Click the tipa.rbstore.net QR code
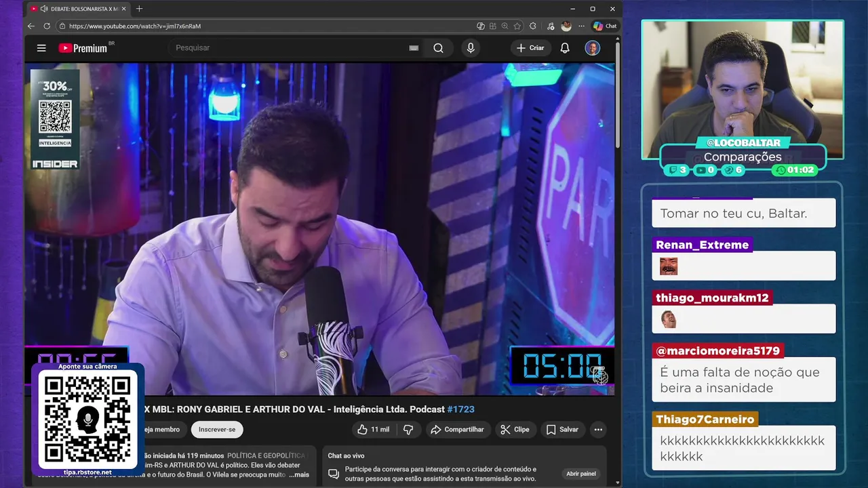The height and width of the screenshot is (488, 868). (87, 420)
